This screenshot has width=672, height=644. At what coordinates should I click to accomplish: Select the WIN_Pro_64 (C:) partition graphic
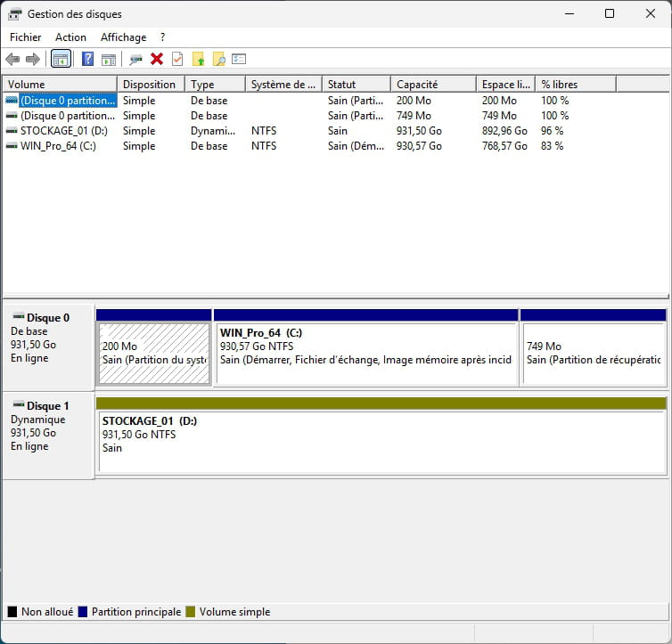point(365,353)
